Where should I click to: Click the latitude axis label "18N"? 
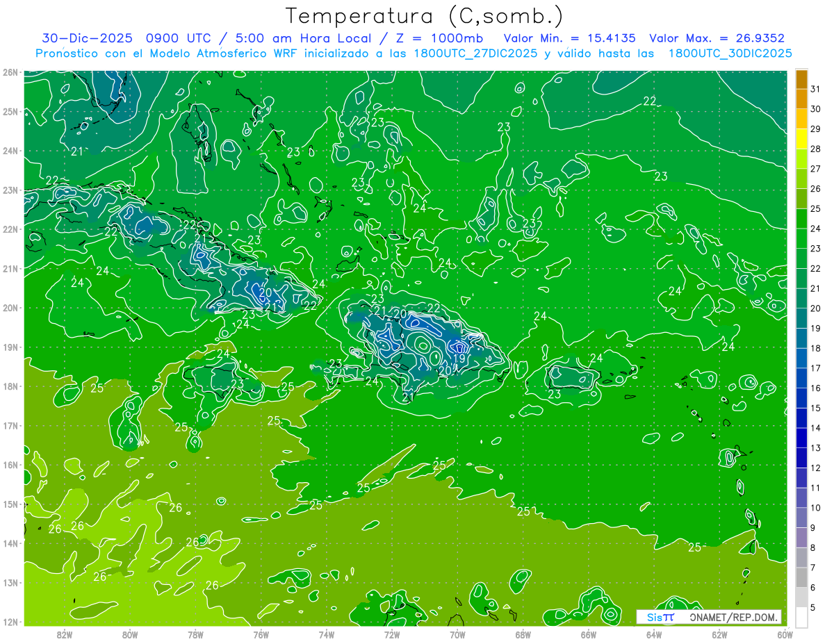pyautogui.click(x=10, y=386)
